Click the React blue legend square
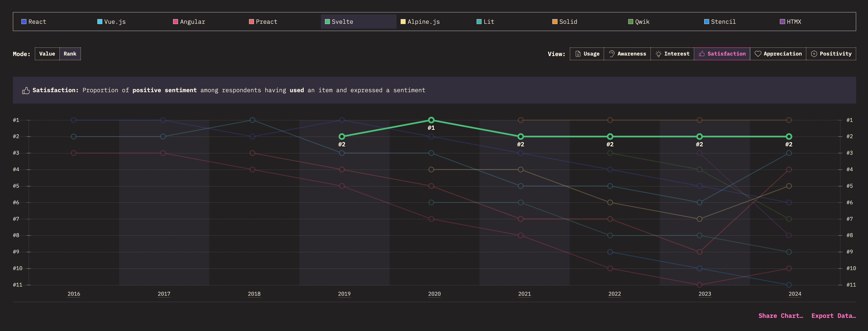 pyautogui.click(x=24, y=21)
